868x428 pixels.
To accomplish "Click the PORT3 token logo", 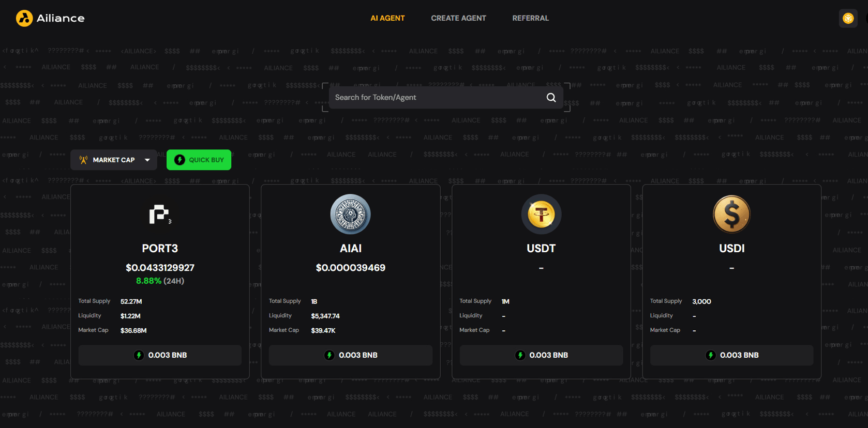I will (160, 214).
